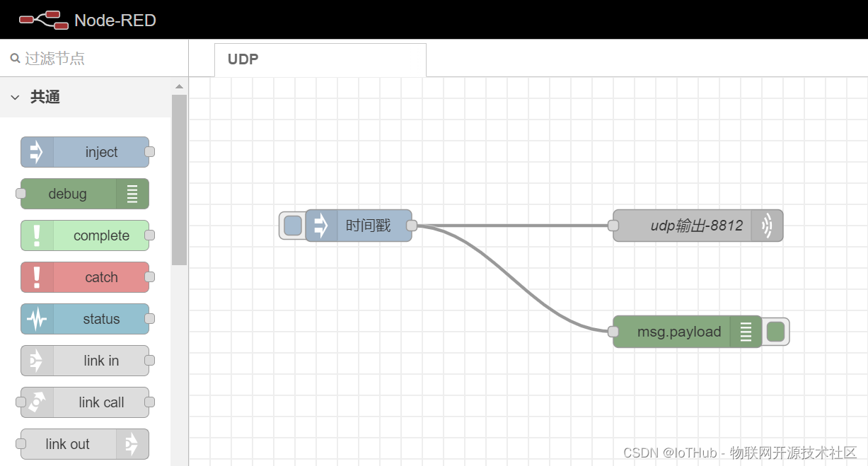
Task: Click the complete node exclamation icon
Action: [35, 235]
